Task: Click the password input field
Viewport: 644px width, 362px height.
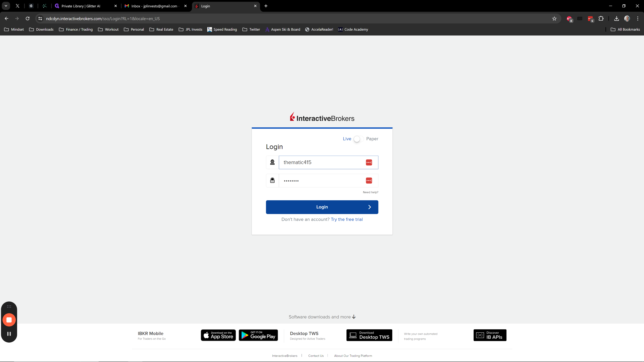Action: (328, 180)
